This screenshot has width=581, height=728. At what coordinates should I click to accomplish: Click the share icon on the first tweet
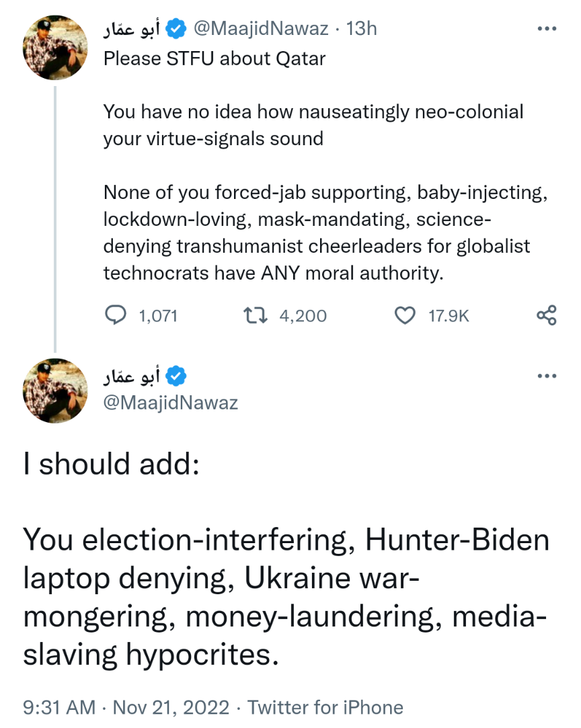(547, 315)
